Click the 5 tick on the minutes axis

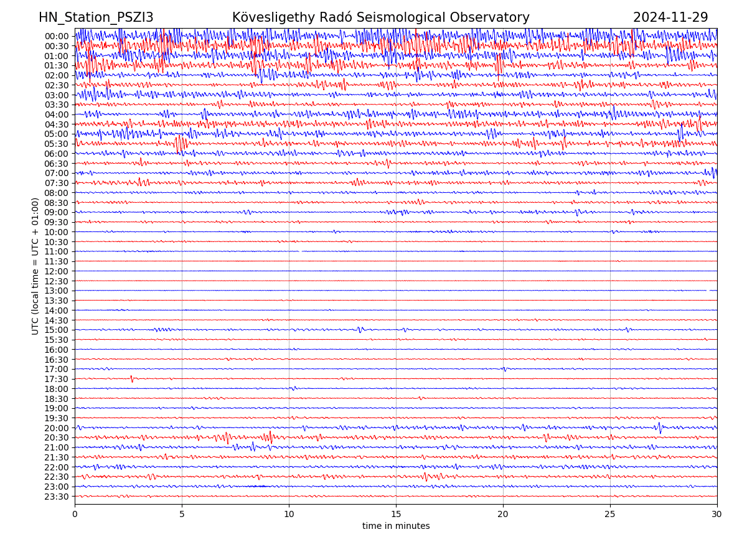[182, 515]
